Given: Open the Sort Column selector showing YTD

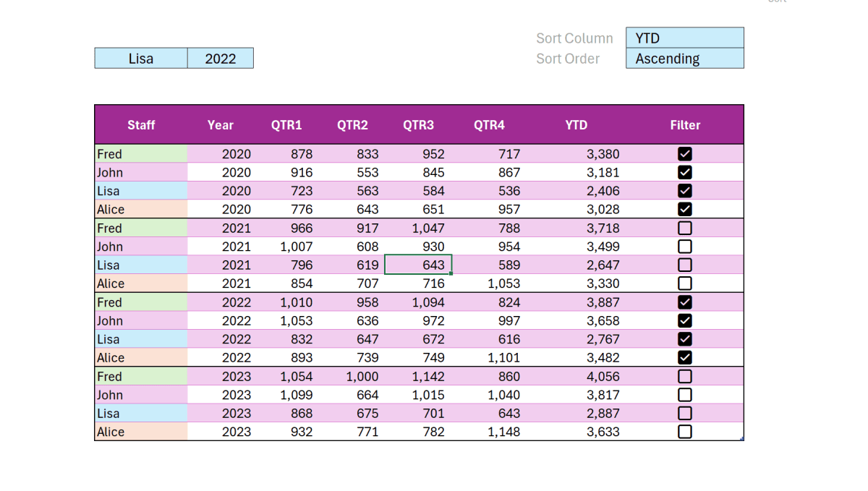Looking at the screenshot, I should pyautogui.click(x=684, y=38).
